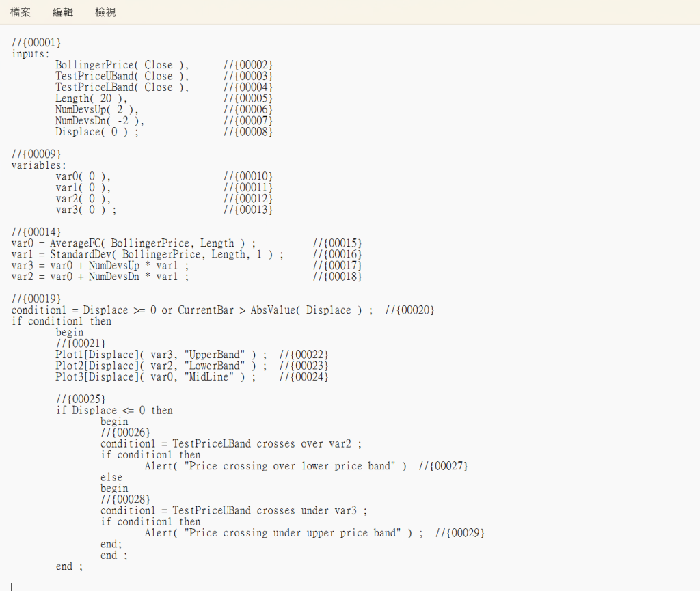Click 'CurrentBar' in the condition1 line

(205, 310)
